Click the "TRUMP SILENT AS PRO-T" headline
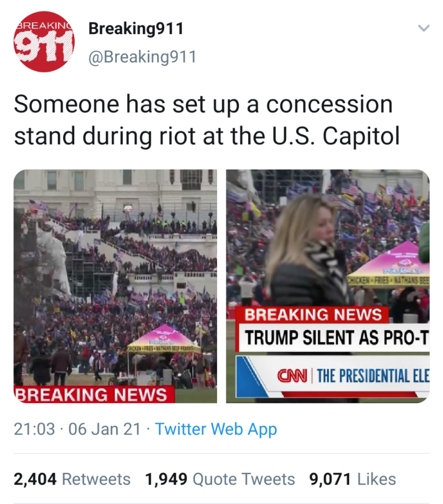The image size is (443, 504). [337, 338]
